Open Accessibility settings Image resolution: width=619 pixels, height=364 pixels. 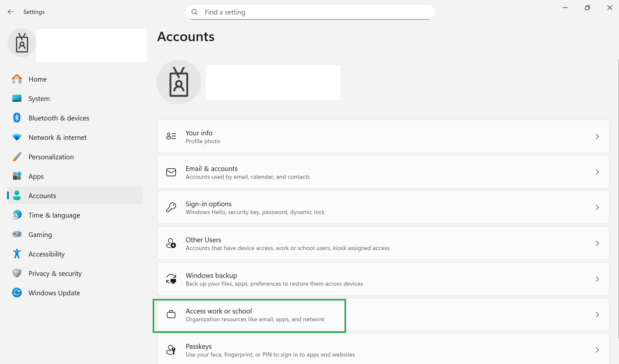[75, 254]
